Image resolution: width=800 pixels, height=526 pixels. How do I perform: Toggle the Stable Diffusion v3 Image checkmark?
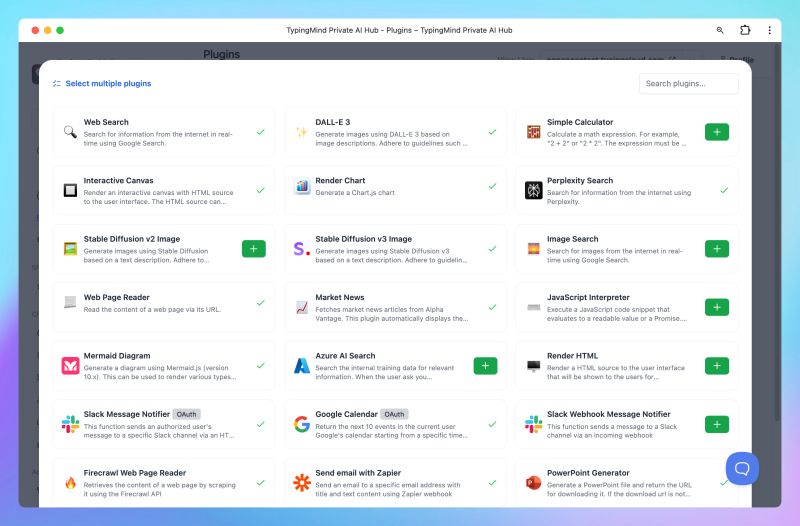coord(492,249)
